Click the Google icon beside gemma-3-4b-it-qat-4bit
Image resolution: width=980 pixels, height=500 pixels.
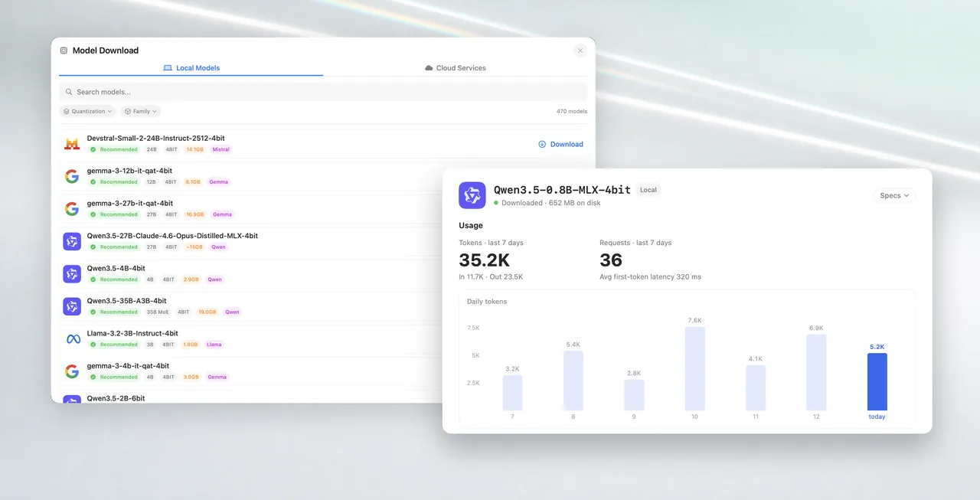[x=72, y=371]
